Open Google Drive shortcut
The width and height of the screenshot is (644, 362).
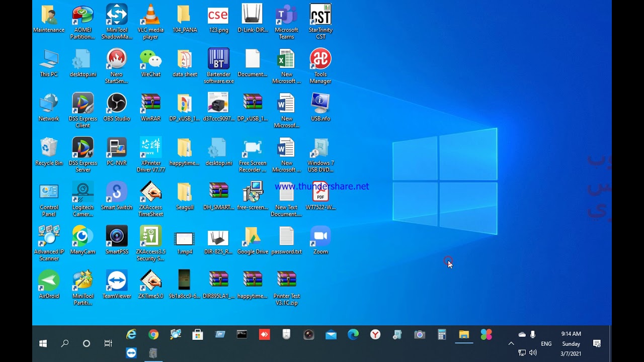253,240
